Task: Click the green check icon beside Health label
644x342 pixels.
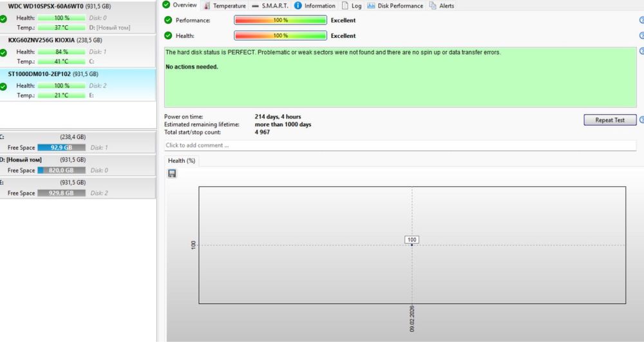Action: [168, 35]
